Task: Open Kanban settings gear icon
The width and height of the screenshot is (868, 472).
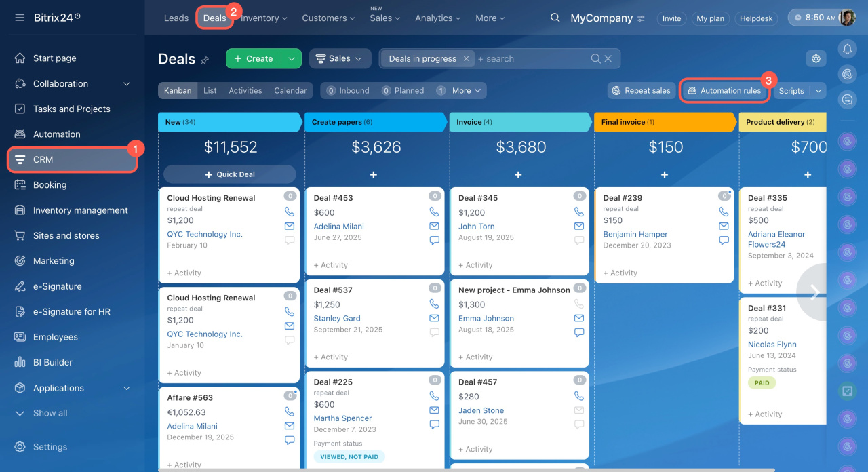Action: point(816,59)
